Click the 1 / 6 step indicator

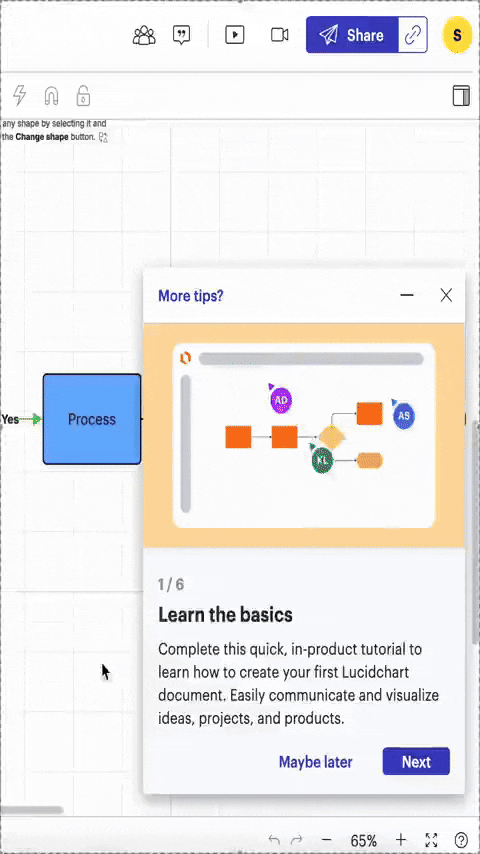pos(171,585)
